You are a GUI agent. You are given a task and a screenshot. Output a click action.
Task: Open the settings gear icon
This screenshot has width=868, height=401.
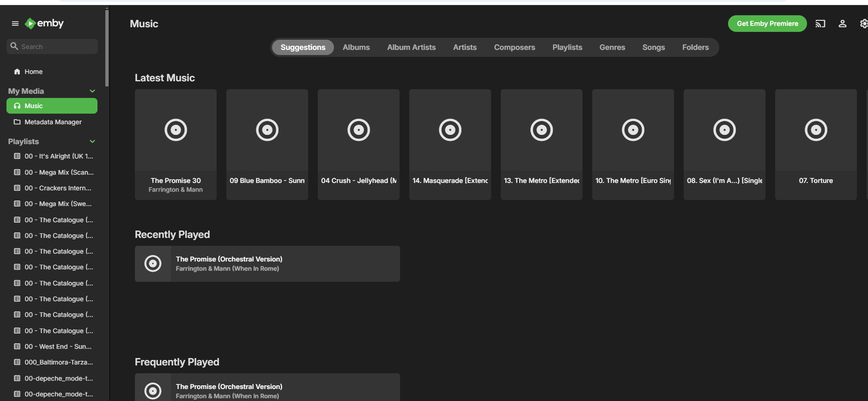tap(863, 24)
